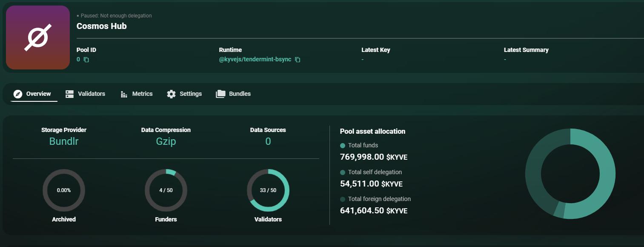
Task: Click the Bundlr storage provider value
Action: point(64,141)
